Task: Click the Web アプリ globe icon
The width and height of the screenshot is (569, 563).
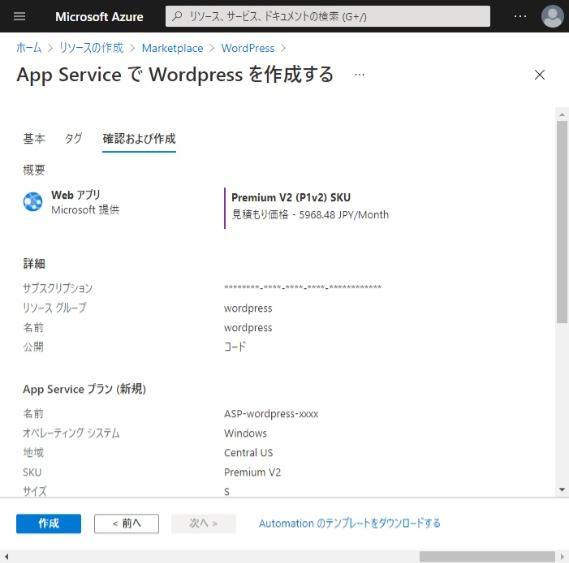Action: [33, 201]
